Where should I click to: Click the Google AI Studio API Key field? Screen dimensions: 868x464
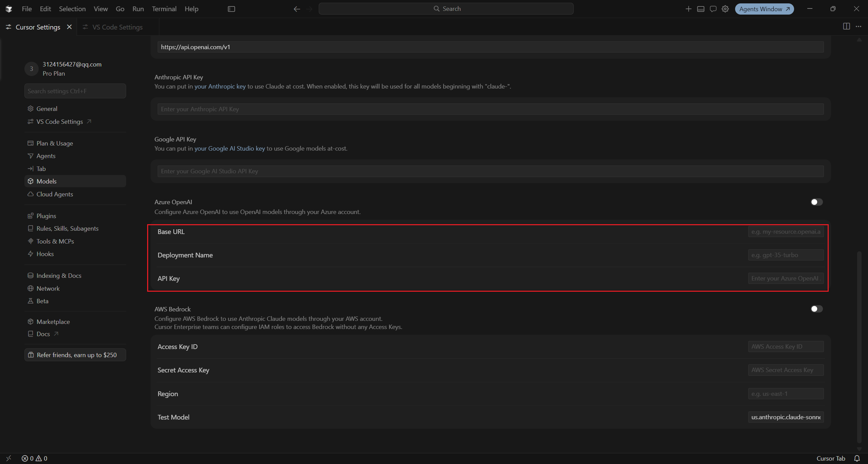(490, 171)
